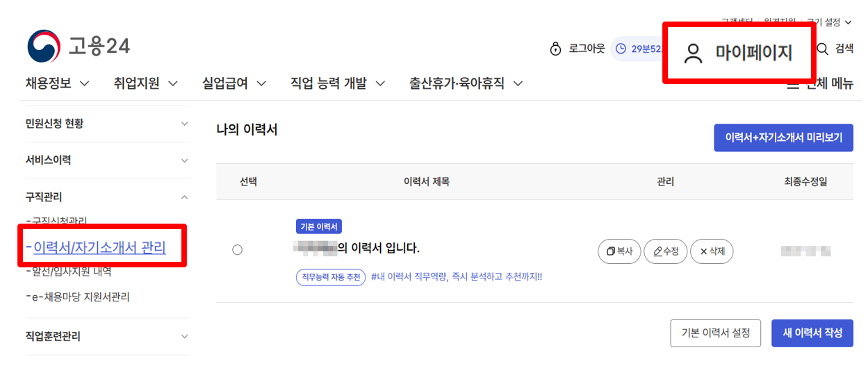Click 전체 메뉴 label

tap(829, 84)
